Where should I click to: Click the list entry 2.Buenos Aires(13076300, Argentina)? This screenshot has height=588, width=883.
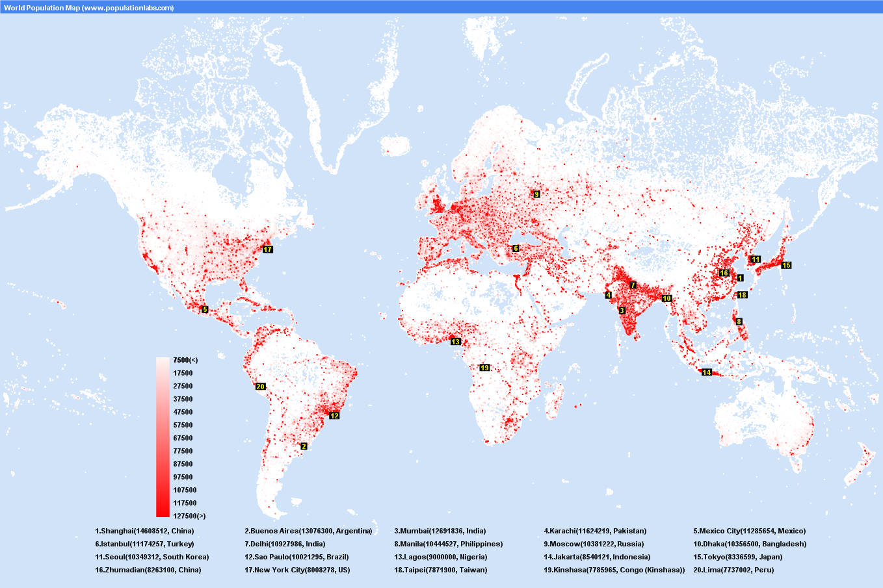click(x=308, y=531)
